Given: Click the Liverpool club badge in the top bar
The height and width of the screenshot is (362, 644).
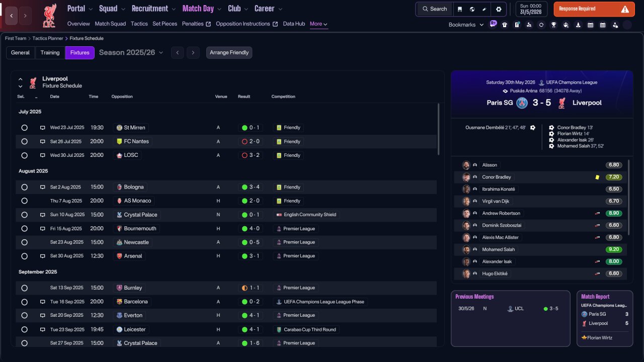Looking at the screenshot, I should [49, 16].
